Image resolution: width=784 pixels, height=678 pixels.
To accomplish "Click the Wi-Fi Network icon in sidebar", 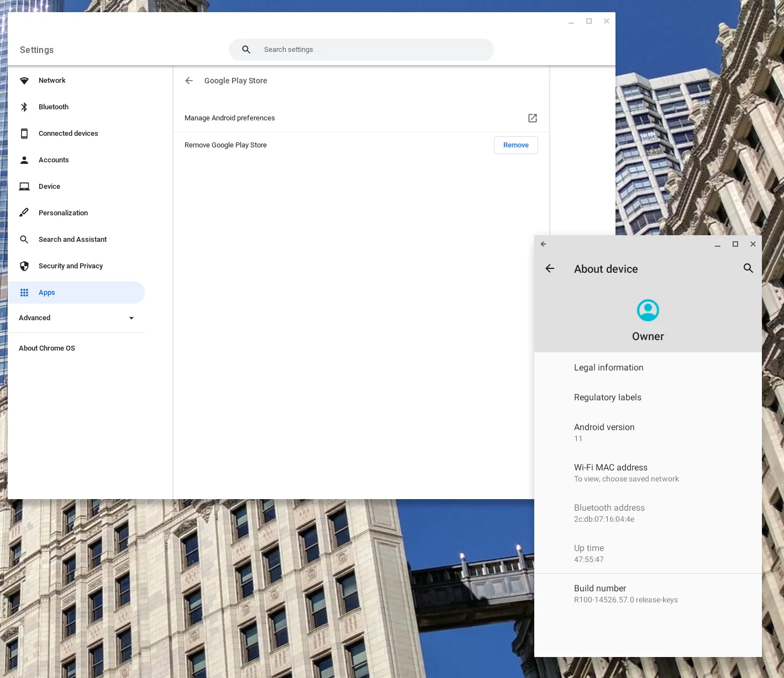I will pyautogui.click(x=24, y=81).
